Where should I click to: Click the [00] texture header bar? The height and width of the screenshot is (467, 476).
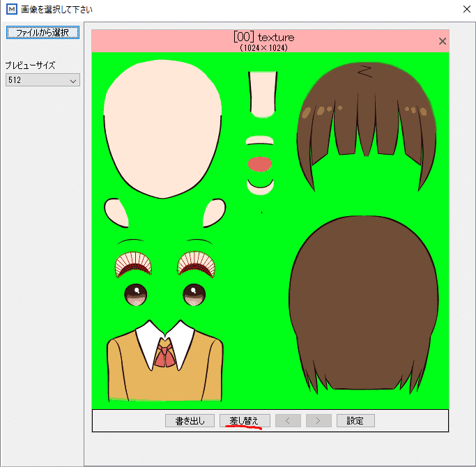(265, 41)
